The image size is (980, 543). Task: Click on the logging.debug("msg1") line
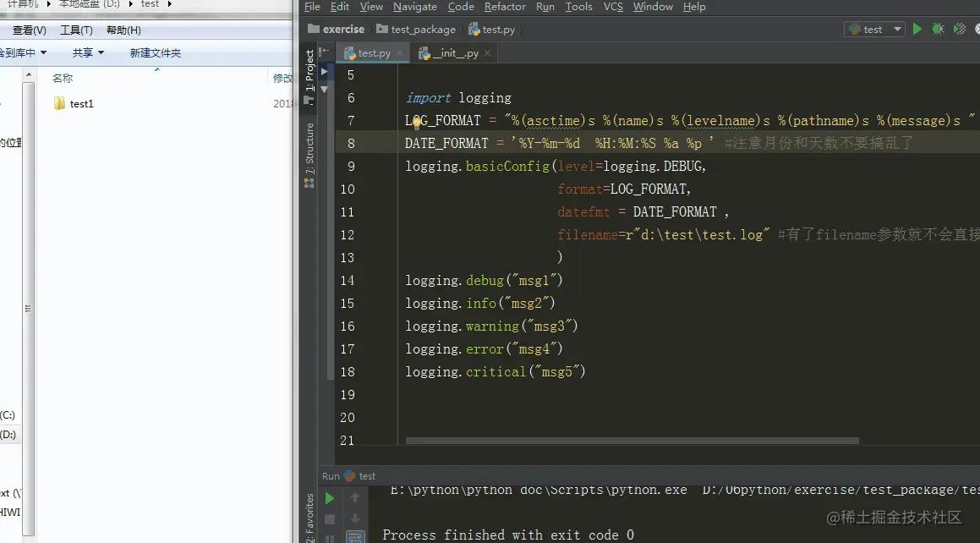click(484, 281)
